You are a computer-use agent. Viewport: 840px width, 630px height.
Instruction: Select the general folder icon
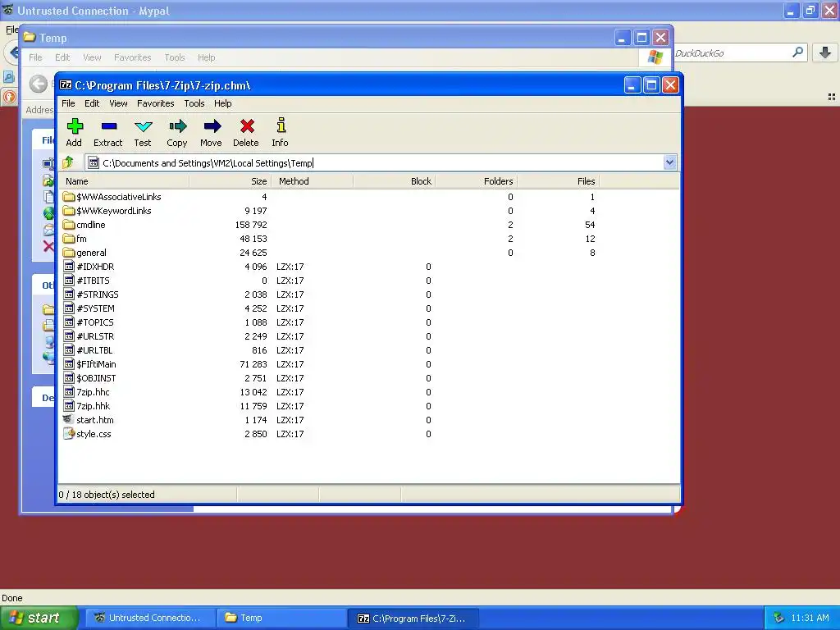pyautogui.click(x=69, y=253)
